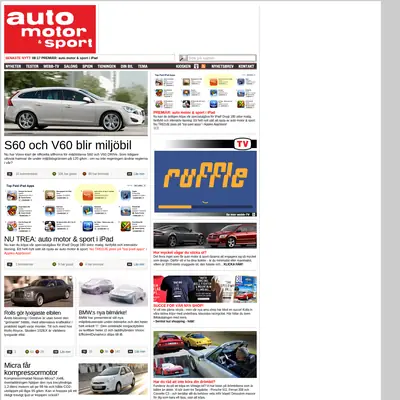Open headline BMW:s nya bilmärke

[103, 313]
